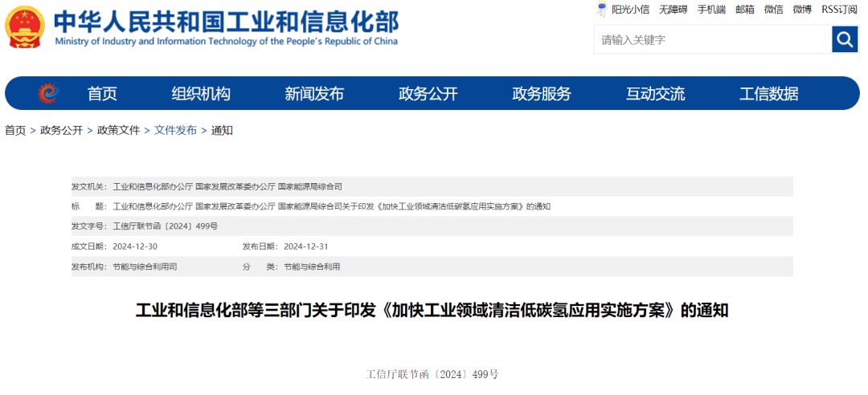The height and width of the screenshot is (395, 868).
Task: Click the bold article headline
Action: tap(432, 311)
